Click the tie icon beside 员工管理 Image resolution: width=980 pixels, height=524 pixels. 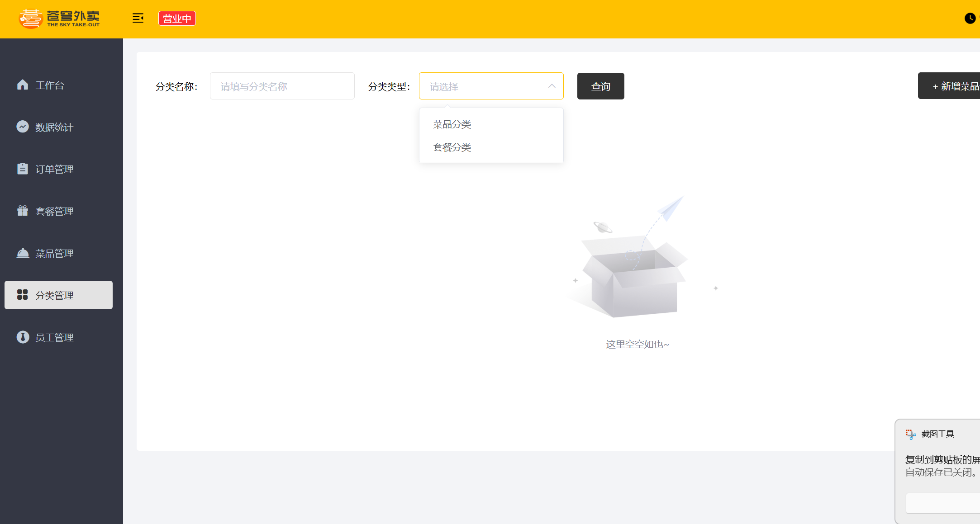23,337
